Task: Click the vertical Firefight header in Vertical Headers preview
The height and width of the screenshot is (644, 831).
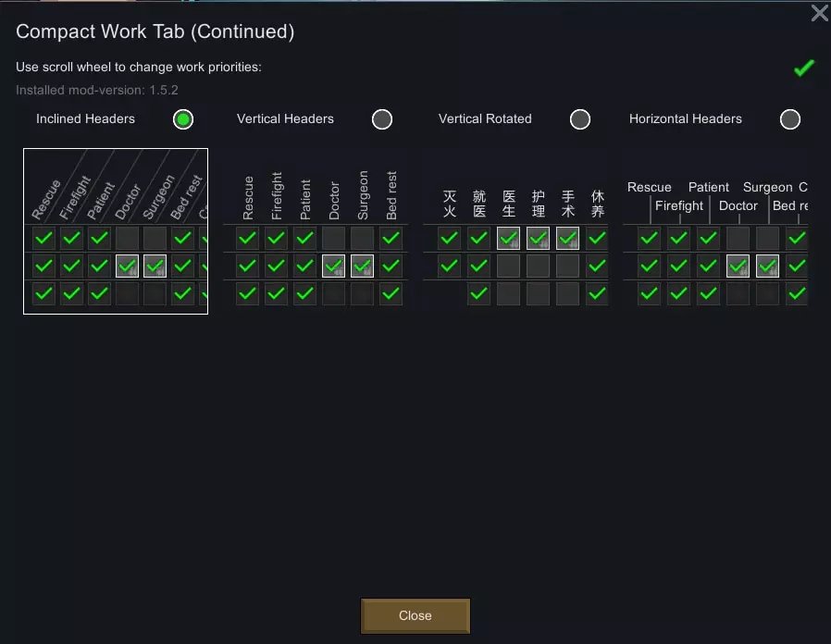Action: (x=276, y=195)
